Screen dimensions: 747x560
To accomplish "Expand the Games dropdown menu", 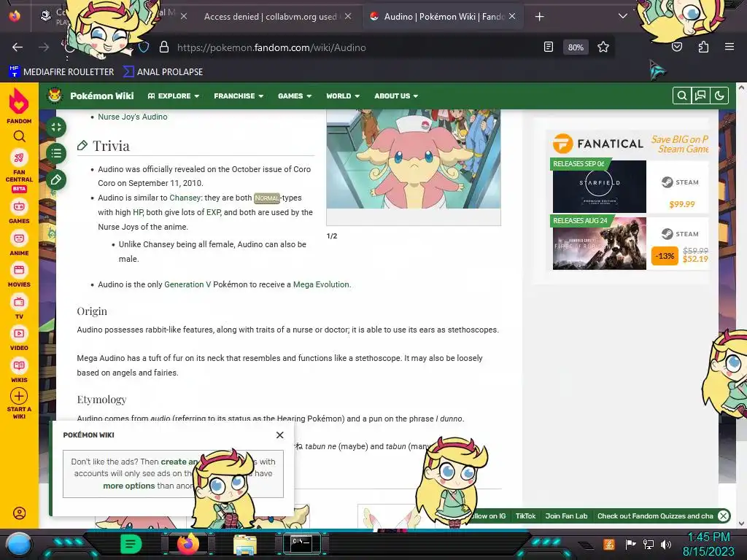I will point(295,96).
